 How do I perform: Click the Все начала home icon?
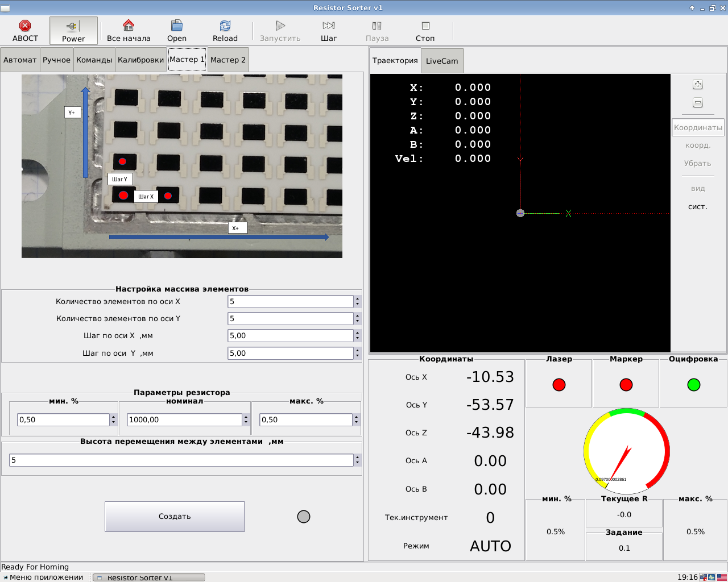[129, 26]
